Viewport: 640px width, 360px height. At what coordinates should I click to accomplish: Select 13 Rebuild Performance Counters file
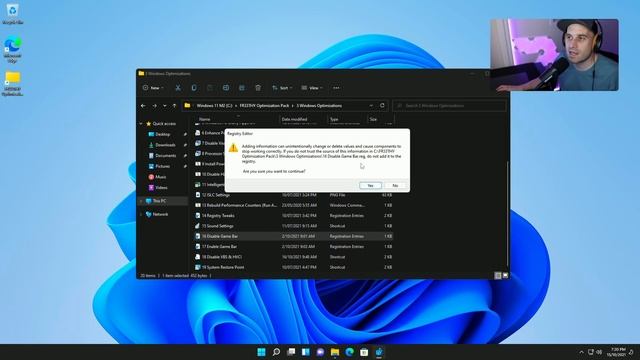[x=293, y=205]
